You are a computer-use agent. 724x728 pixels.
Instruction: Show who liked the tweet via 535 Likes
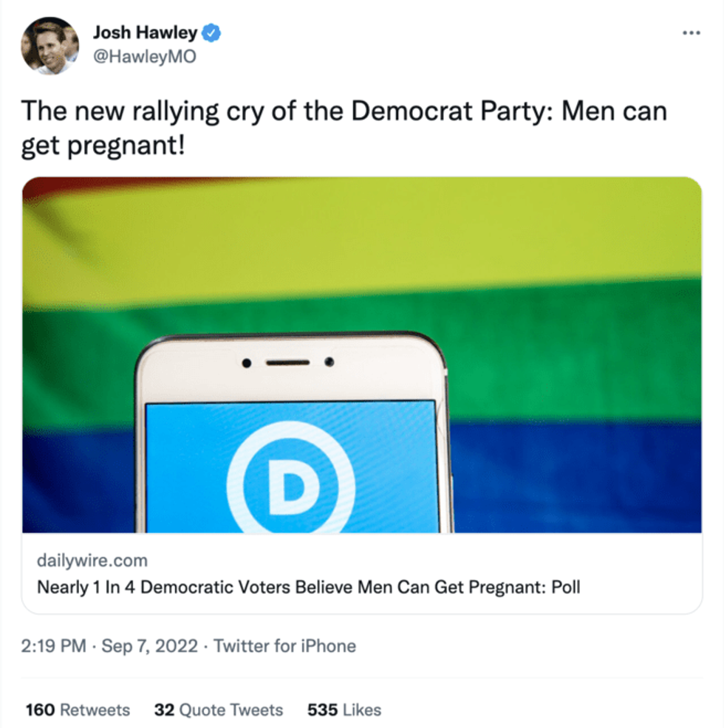[x=342, y=710]
